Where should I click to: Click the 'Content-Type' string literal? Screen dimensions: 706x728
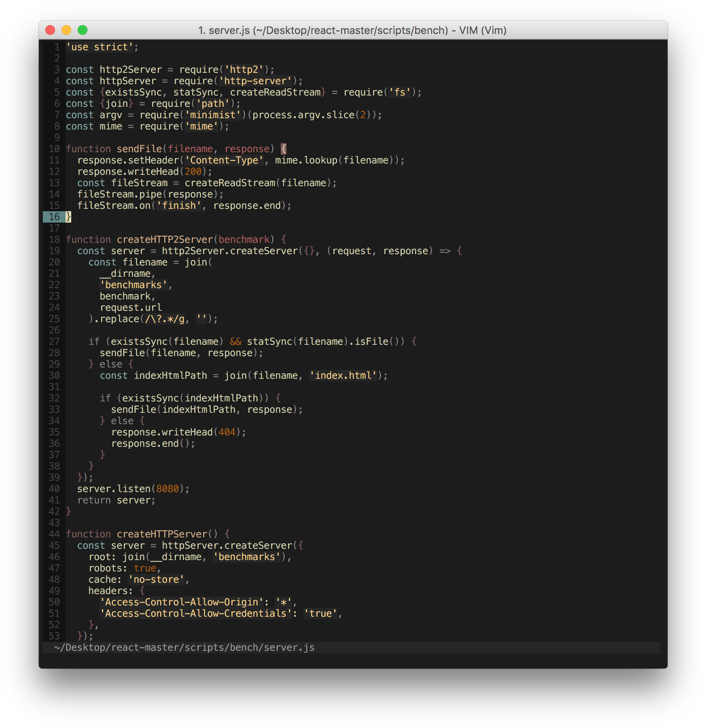coord(224,160)
